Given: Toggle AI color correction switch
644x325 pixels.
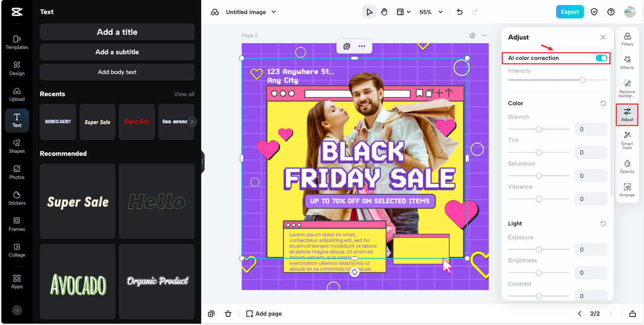Looking at the screenshot, I should point(601,58).
